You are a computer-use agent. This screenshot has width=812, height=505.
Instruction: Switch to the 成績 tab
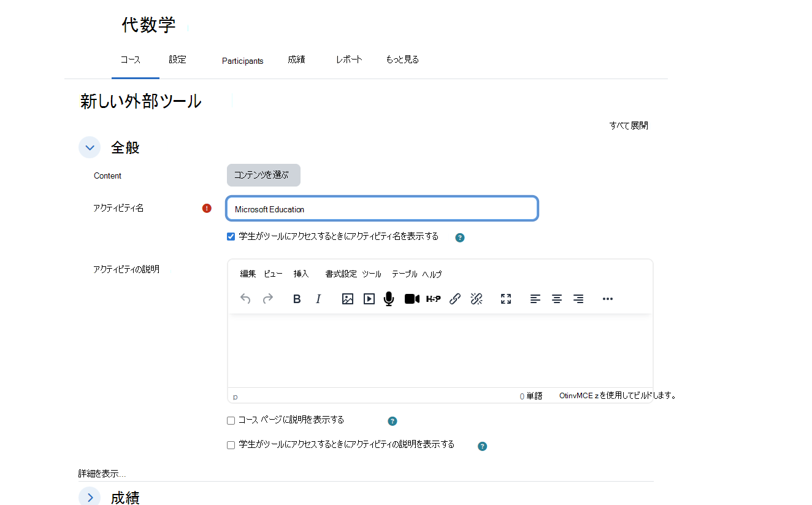tap(296, 60)
